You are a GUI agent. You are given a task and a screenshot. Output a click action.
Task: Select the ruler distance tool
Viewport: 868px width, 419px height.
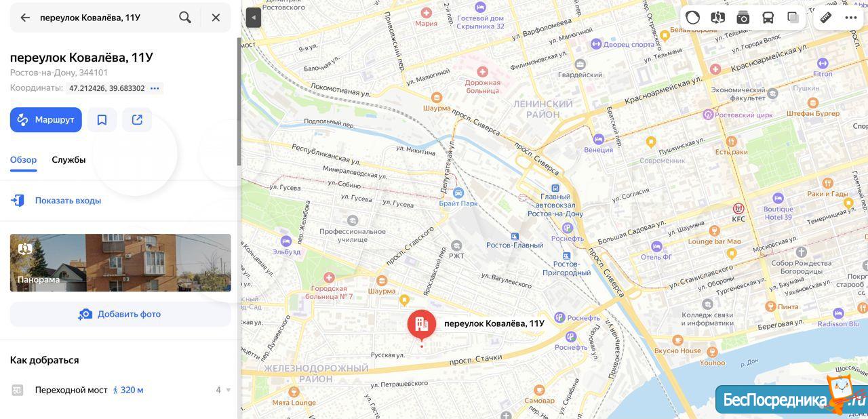(826, 18)
